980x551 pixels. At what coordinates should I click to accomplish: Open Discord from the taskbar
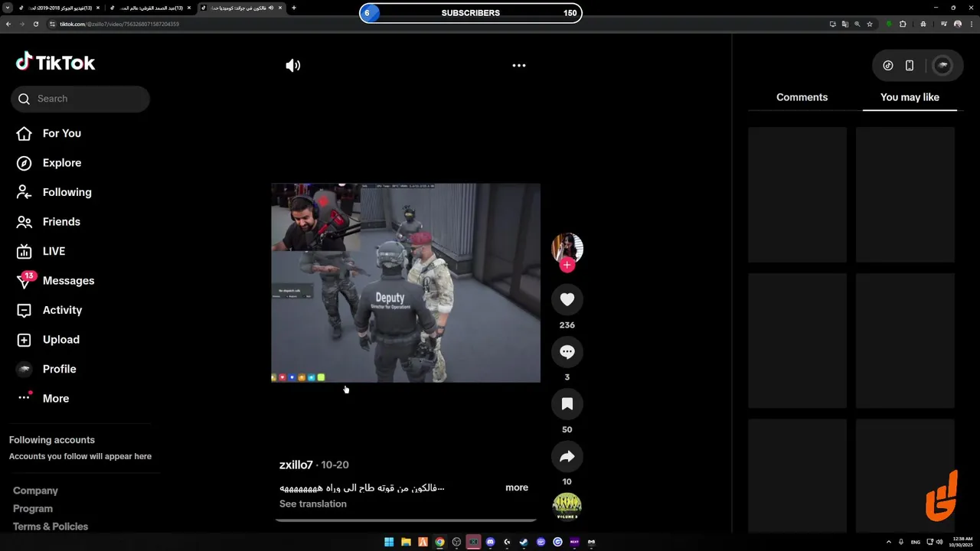pyautogui.click(x=490, y=542)
